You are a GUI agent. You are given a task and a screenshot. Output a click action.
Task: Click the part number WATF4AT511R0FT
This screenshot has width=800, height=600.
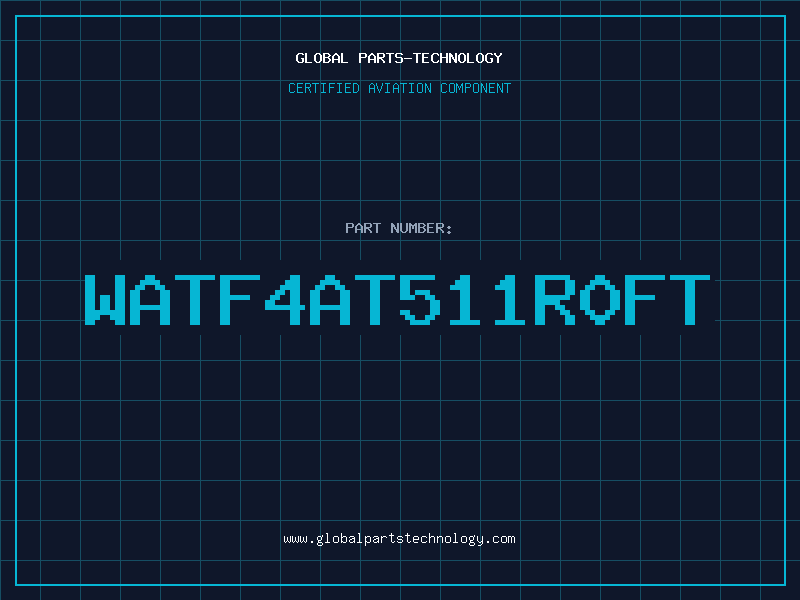pyautogui.click(x=397, y=299)
